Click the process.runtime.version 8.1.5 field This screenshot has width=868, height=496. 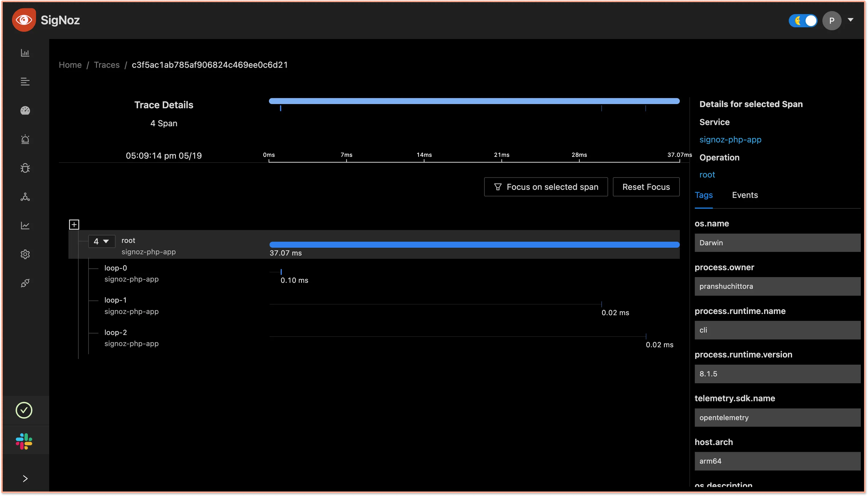[x=777, y=374]
